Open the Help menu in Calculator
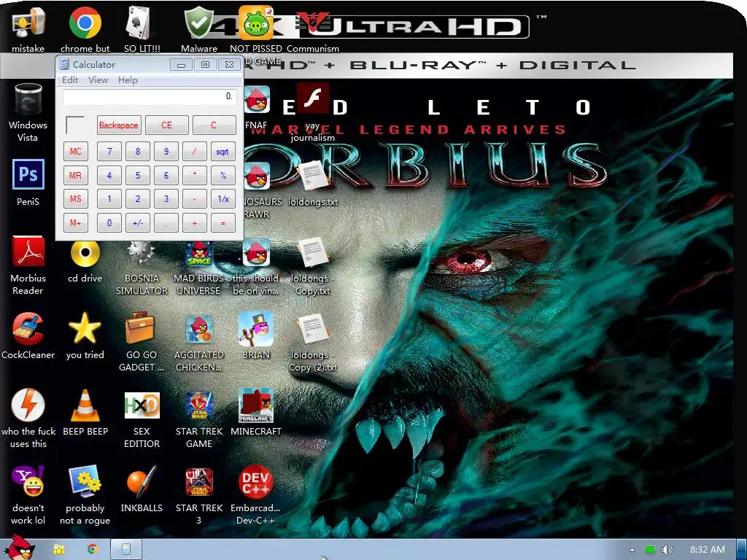The width and height of the screenshot is (747, 560). tap(128, 80)
